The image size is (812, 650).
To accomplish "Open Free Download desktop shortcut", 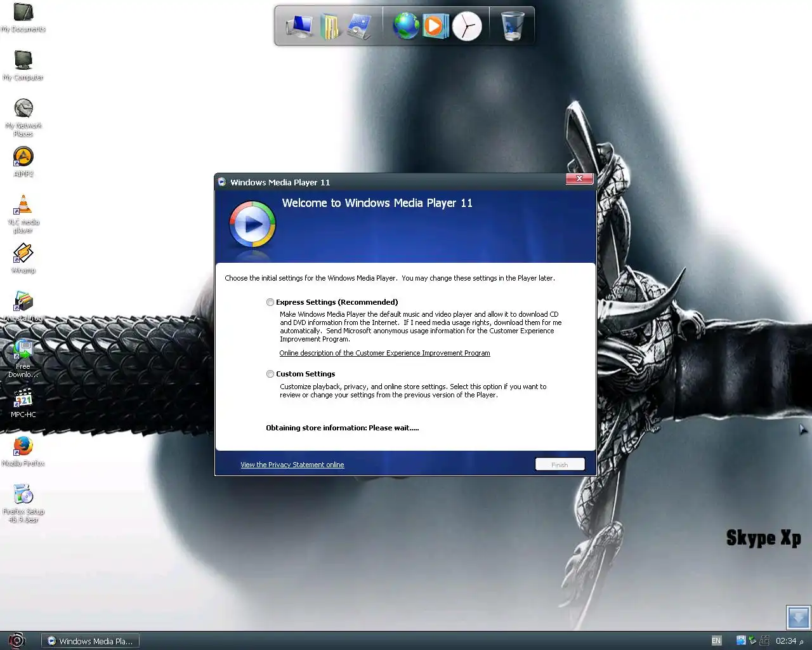I will (x=23, y=359).
